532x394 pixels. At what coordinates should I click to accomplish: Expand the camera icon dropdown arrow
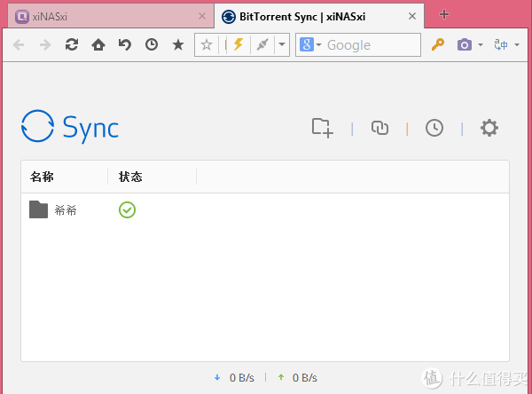point(481,44)
